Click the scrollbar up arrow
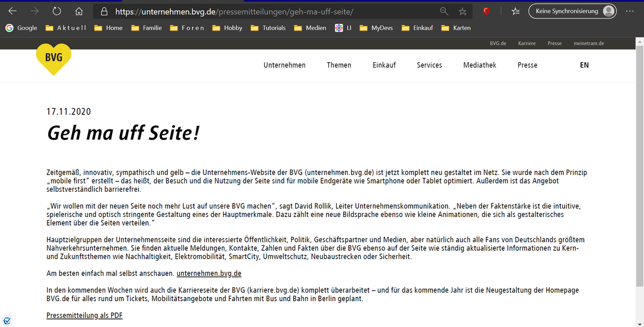 coord(639,41)
